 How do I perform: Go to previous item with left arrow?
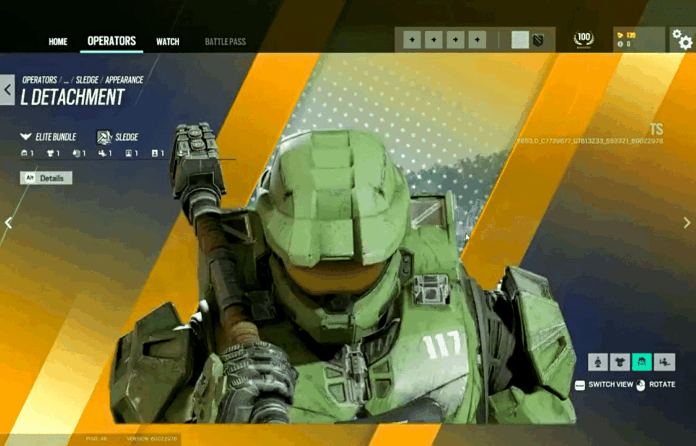pos(8,223)
